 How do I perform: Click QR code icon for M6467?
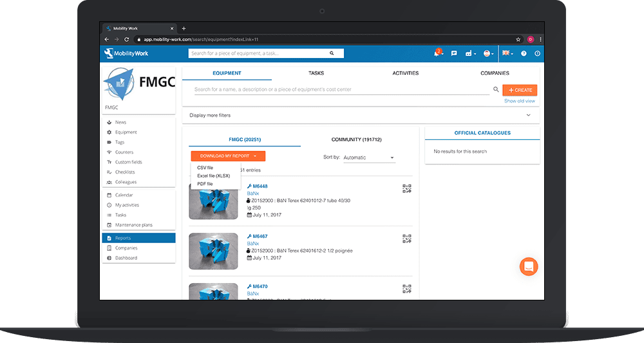406,239
